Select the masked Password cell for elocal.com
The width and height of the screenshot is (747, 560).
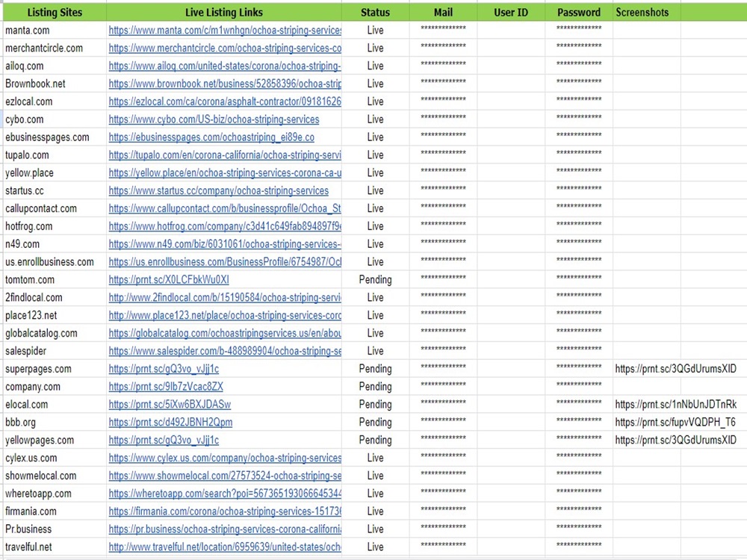[x=579, y=405]
